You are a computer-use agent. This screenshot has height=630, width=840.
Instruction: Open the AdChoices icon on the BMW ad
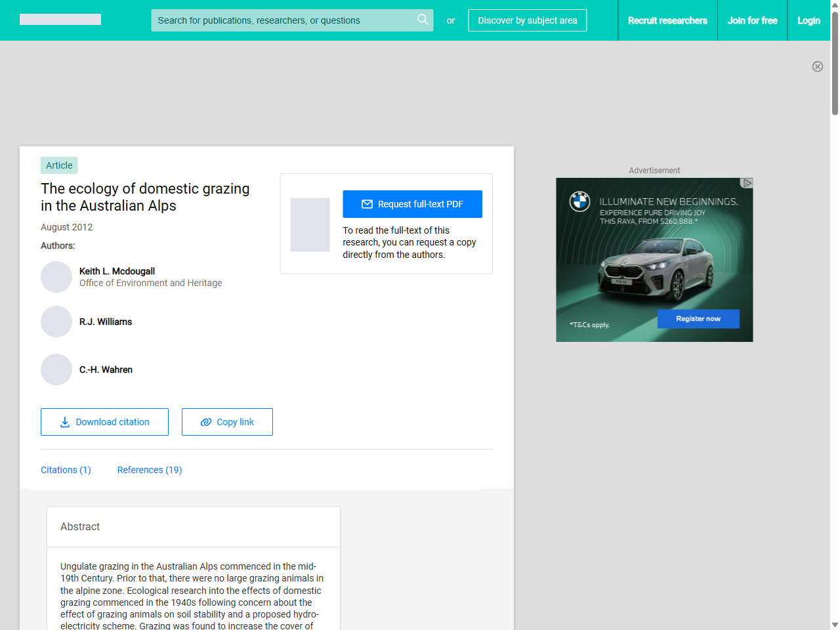pos(747,184)
